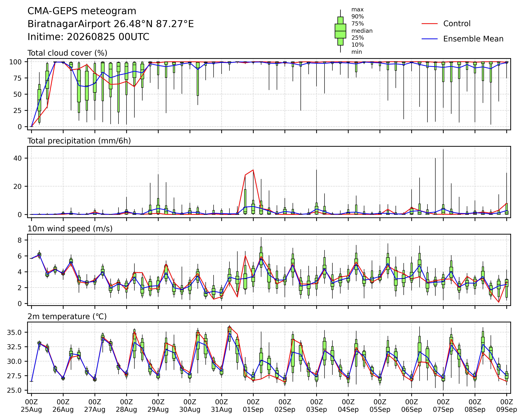Click the 2m temperature panel title
524x420 pixels.
point(67,316)
